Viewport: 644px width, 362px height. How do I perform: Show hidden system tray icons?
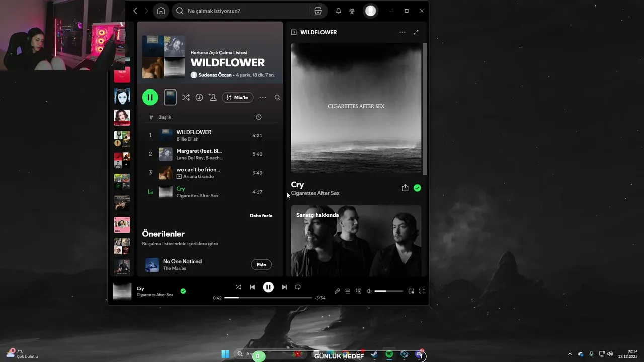[x=570, y=354]
